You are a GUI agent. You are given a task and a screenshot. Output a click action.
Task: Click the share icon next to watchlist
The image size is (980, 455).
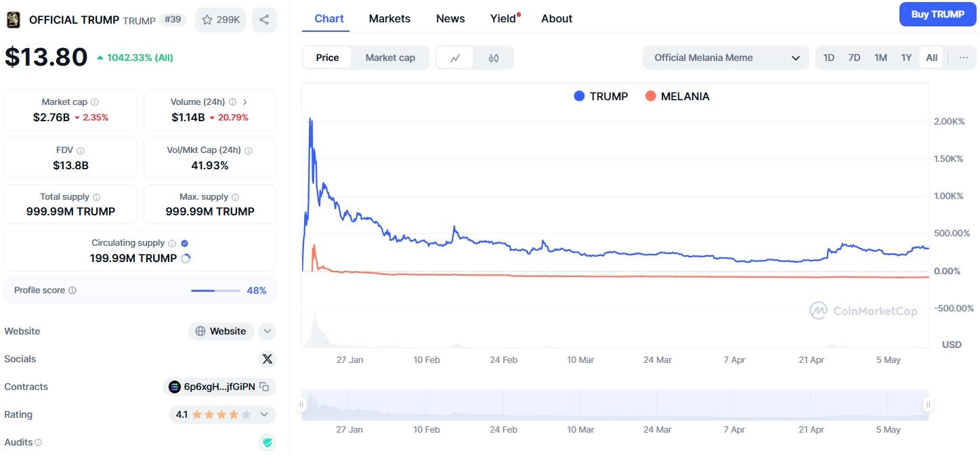point(264,20)
